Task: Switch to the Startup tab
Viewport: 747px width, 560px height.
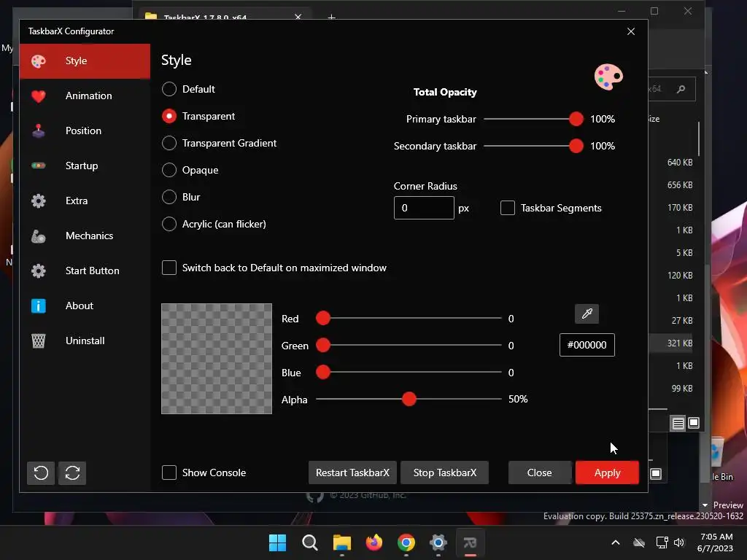Action: [x=85, y=166]
